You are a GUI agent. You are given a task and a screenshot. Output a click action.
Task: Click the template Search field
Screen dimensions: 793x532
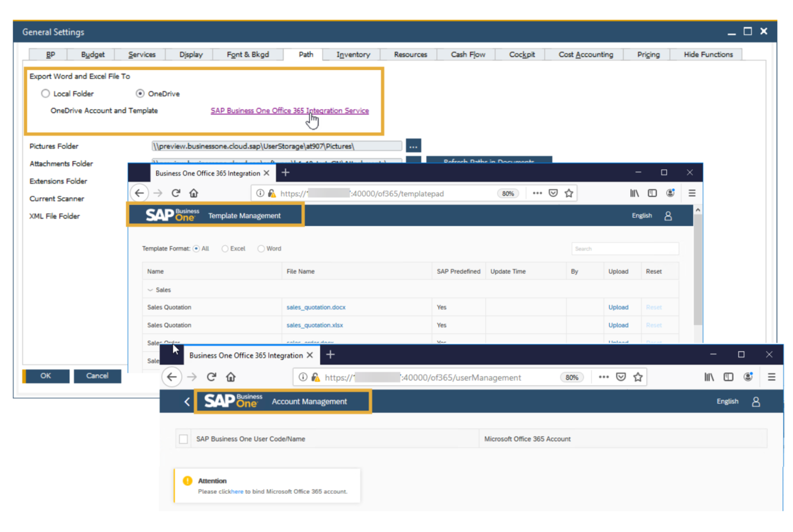coord(625,249)
